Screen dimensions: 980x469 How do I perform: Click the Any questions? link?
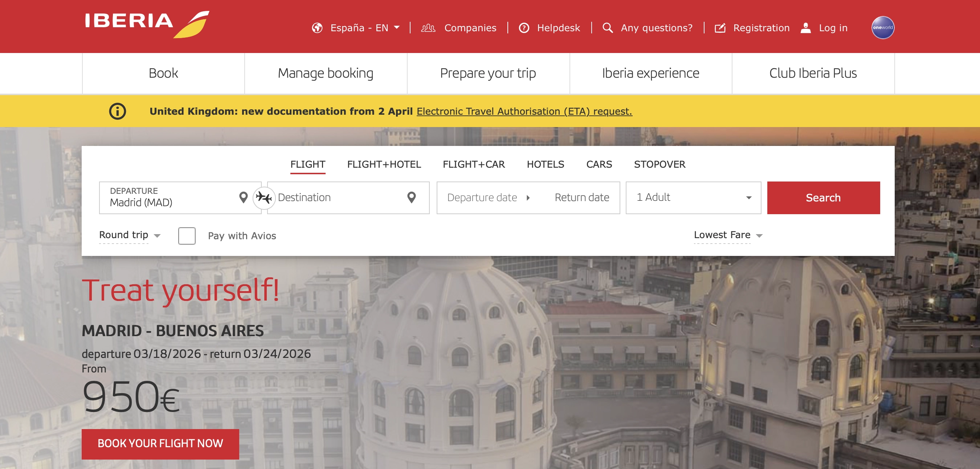[x=656, y=28]
